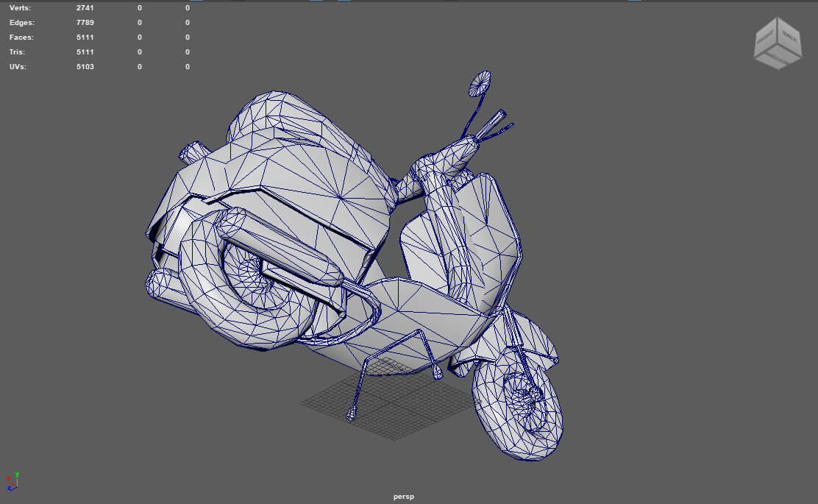Click the ViewCube's Back face
Screen dimensions: 818x504
[789, 37]
